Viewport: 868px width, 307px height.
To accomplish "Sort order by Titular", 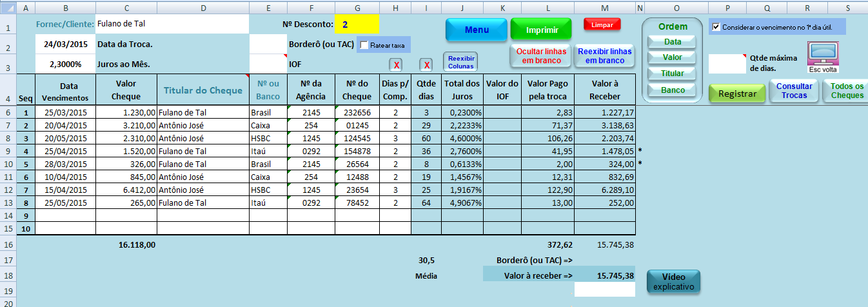I will (x=673, y=74).
